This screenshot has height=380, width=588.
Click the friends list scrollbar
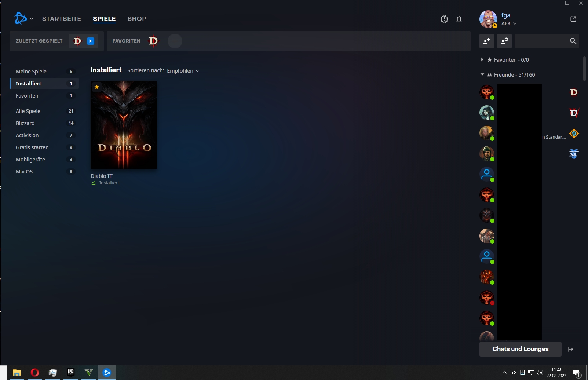(x=584, y=69)
